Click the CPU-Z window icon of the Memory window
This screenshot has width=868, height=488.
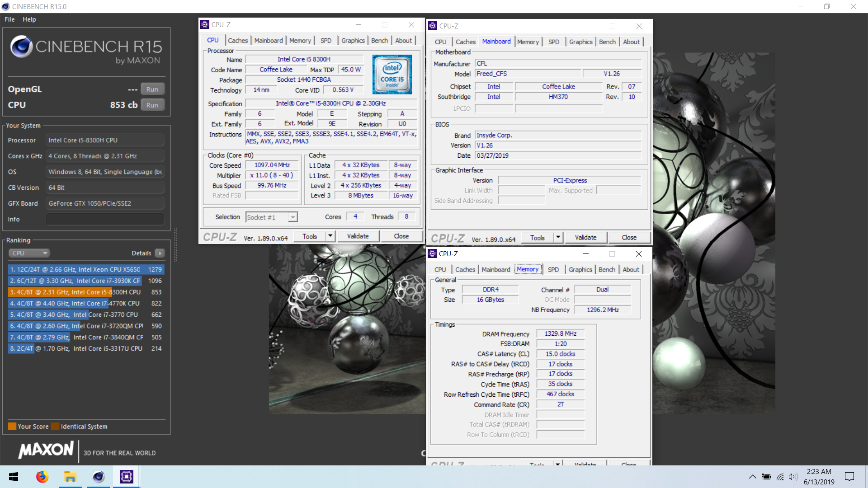pyautogui.click(x=433, y=253)
